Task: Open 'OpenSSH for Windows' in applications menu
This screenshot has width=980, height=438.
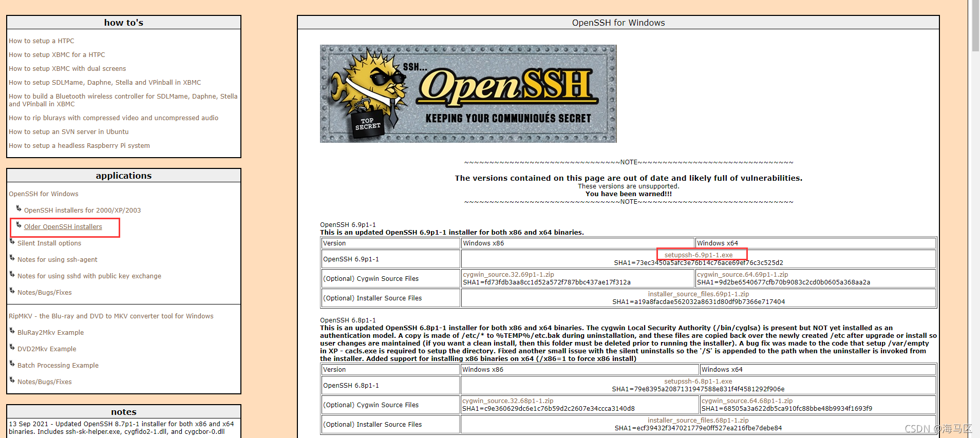Action: click(44, 194)
